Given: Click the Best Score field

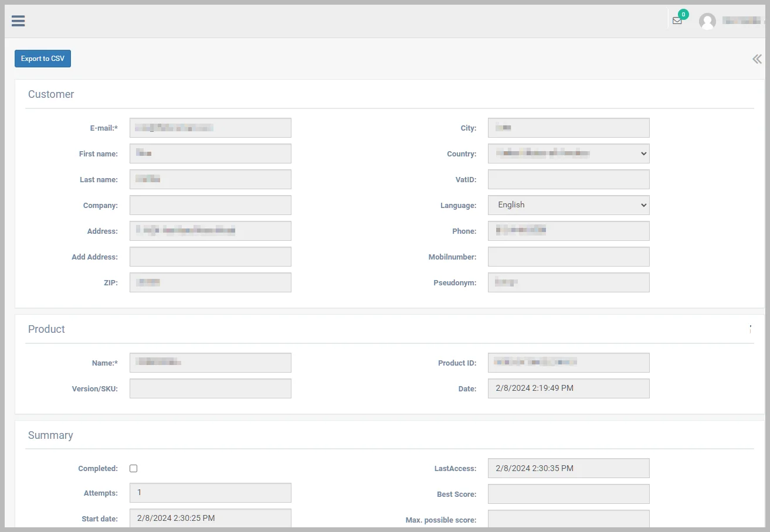Looking at the screenshot, I should coord(568,494).
